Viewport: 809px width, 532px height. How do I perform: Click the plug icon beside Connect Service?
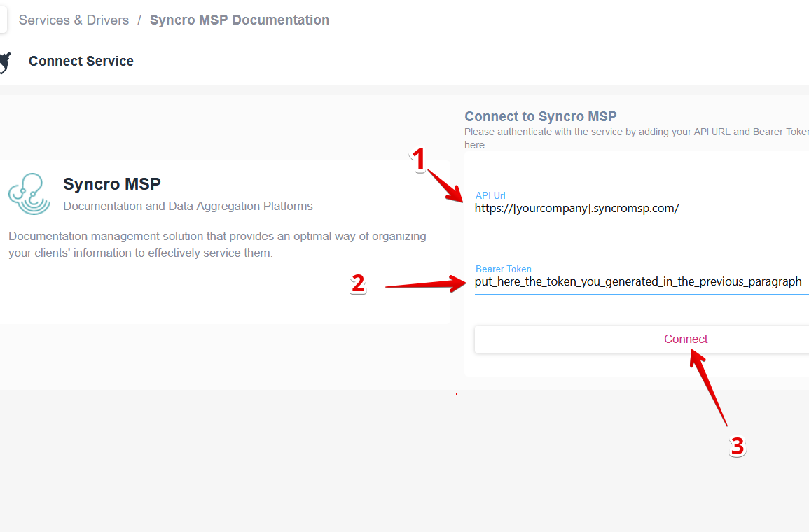(6, 62)
